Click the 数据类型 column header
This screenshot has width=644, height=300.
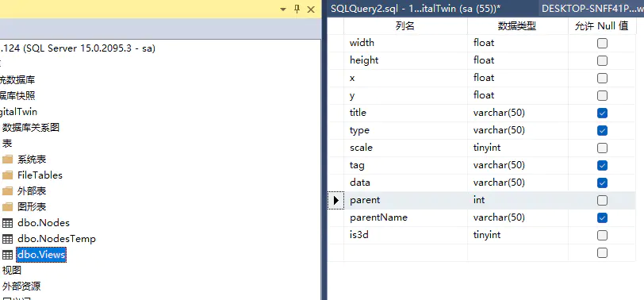pos(517,26)
